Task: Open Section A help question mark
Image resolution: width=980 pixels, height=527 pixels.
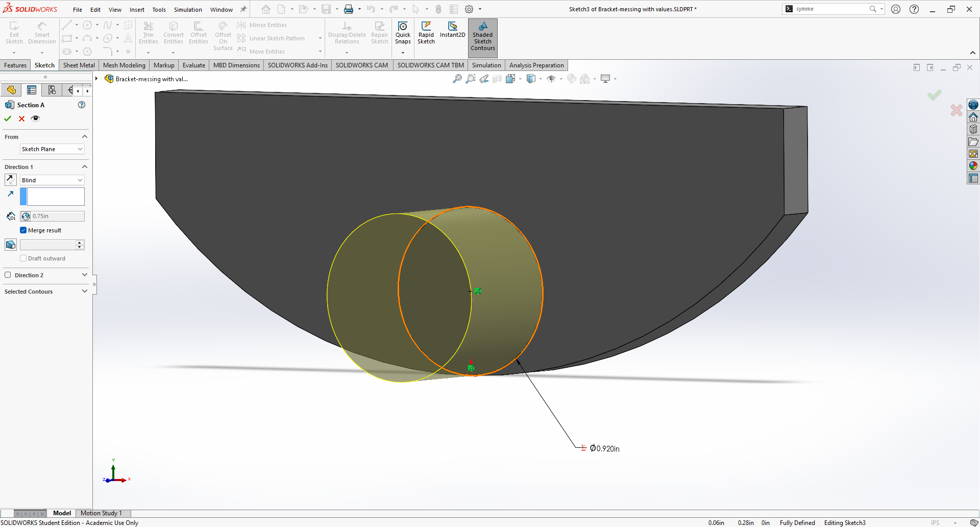Action: coord(82,105)
